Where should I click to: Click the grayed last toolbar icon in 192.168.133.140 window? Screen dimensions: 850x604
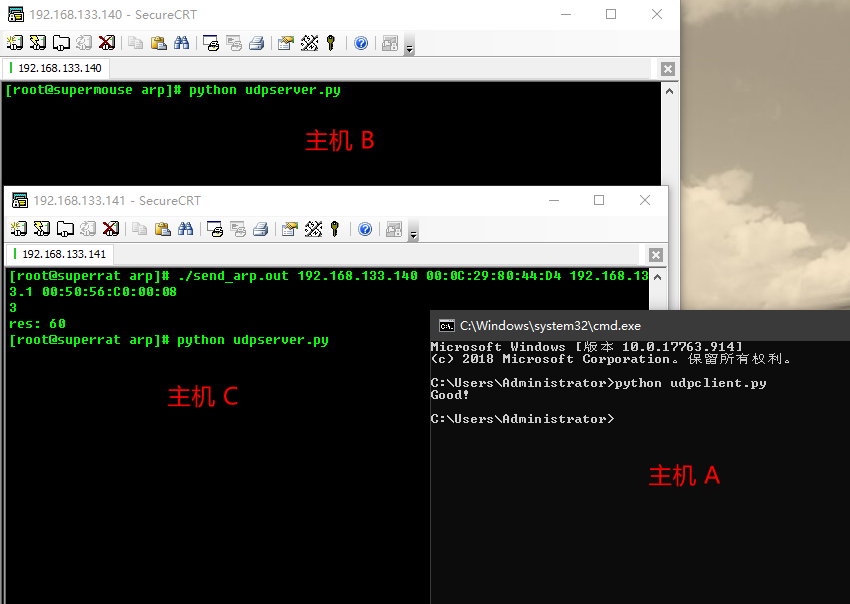point(390,43)
